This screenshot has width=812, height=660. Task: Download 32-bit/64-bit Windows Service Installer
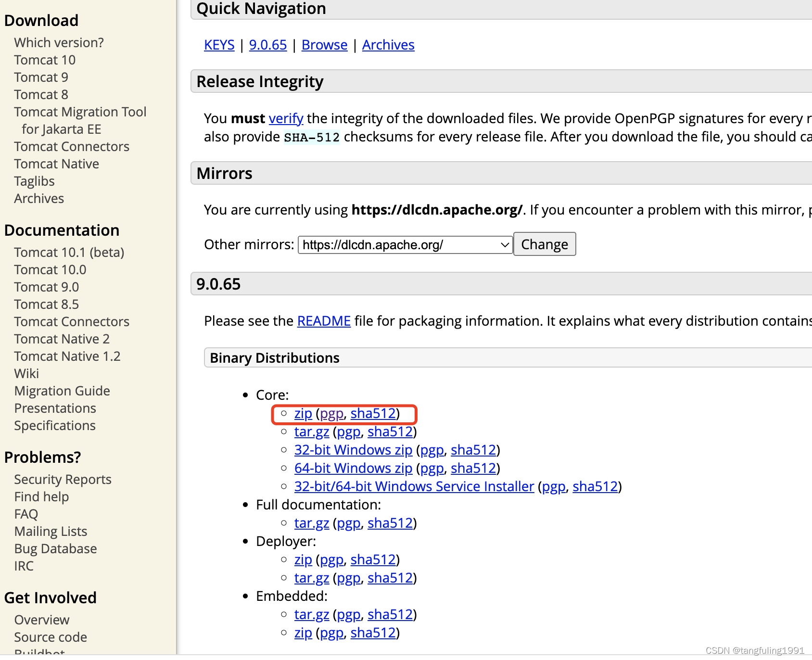pos(414,487)
